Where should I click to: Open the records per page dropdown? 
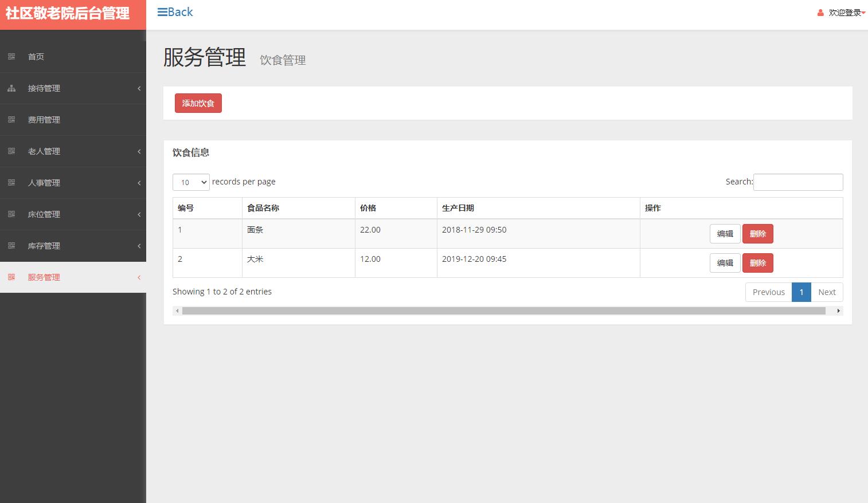191,182
